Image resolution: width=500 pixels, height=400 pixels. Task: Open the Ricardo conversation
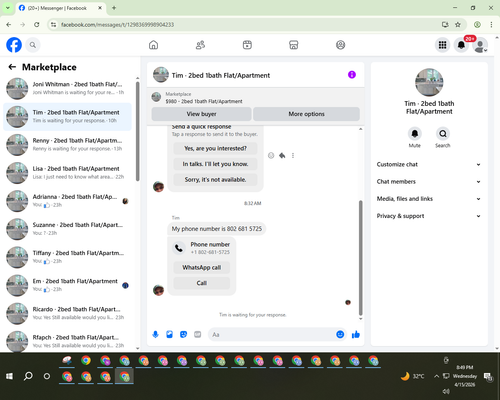coord(67,313)
